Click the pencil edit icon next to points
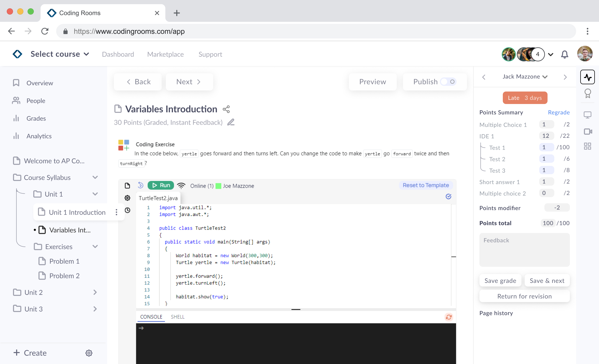 [231, 122]
